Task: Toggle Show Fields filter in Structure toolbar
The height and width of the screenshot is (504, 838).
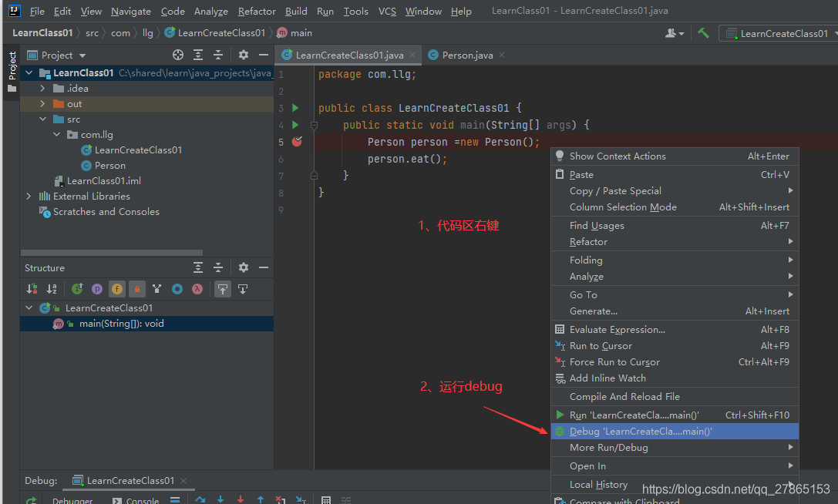Action: (x=117, y=289)
